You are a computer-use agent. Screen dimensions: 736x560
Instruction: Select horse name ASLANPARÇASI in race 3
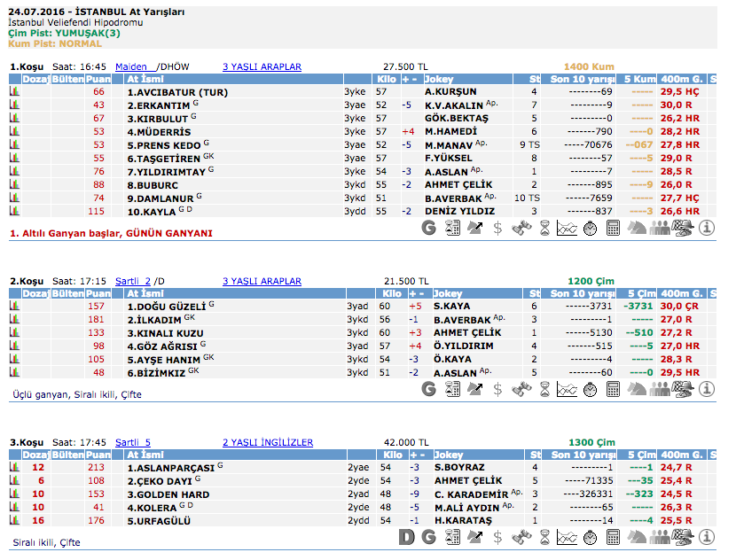[170, 467]
